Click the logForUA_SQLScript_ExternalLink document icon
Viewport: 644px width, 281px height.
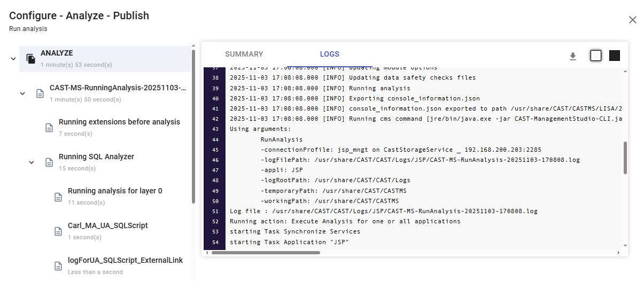[58, 266]
